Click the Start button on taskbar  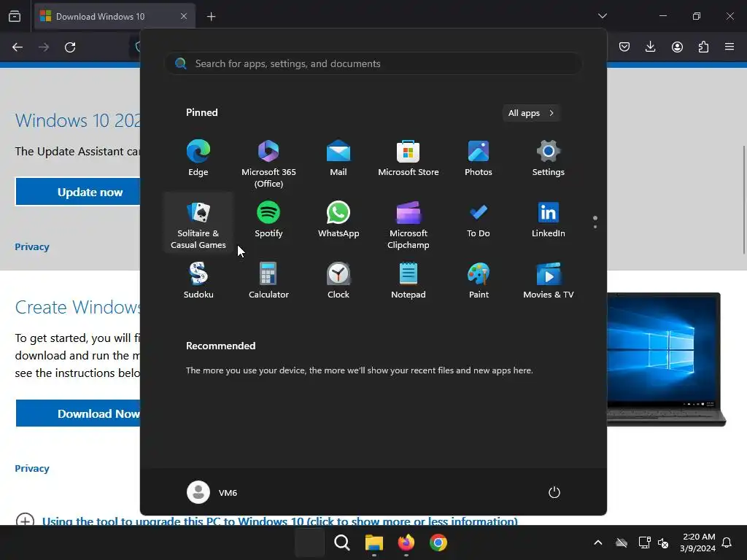pyautogui.click(x=309, y=542)
